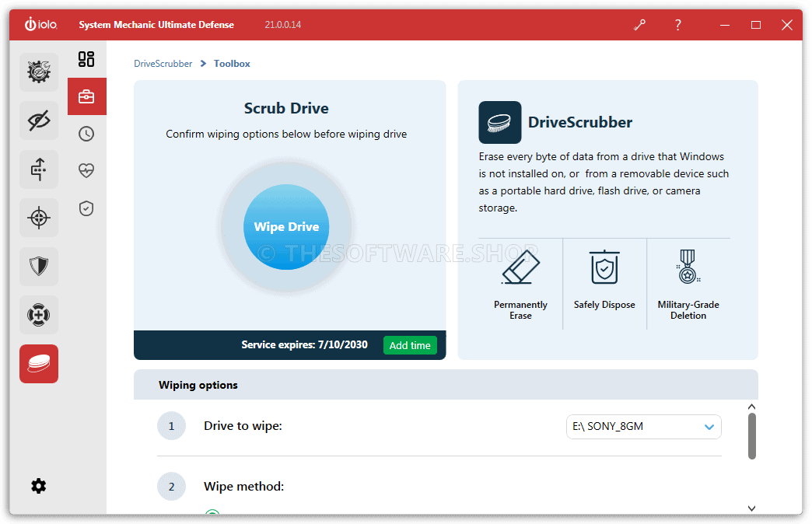Click the scroll down arrow in Wiping options
Image resolution: width=812 pixels, height=524 pixels.
[752, 508]
